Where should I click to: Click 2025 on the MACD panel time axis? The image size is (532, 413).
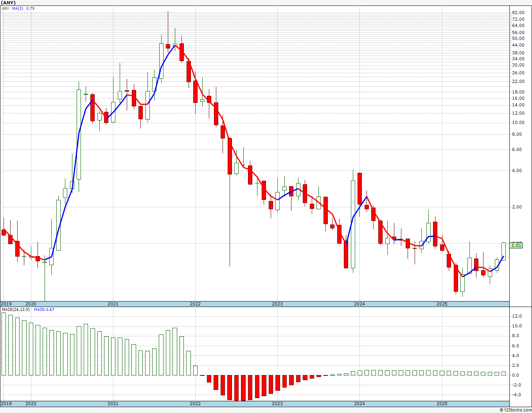click(x=442, y=404)
